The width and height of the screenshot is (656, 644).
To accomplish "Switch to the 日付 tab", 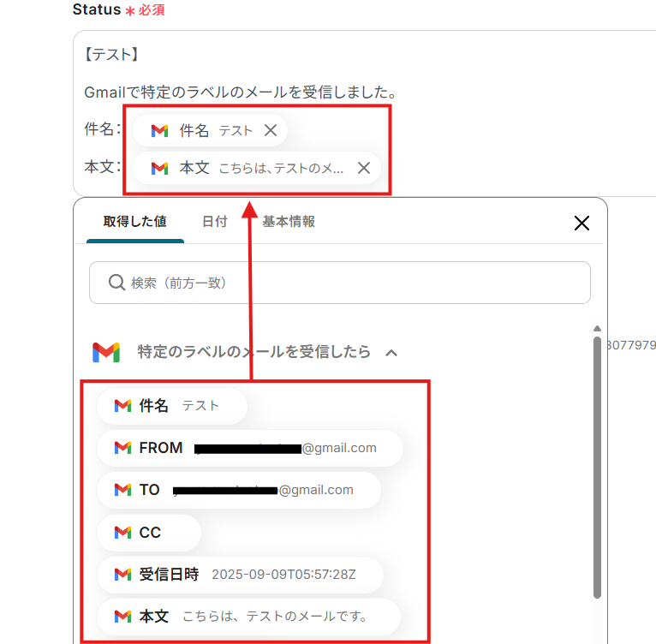I will (215, 221).
